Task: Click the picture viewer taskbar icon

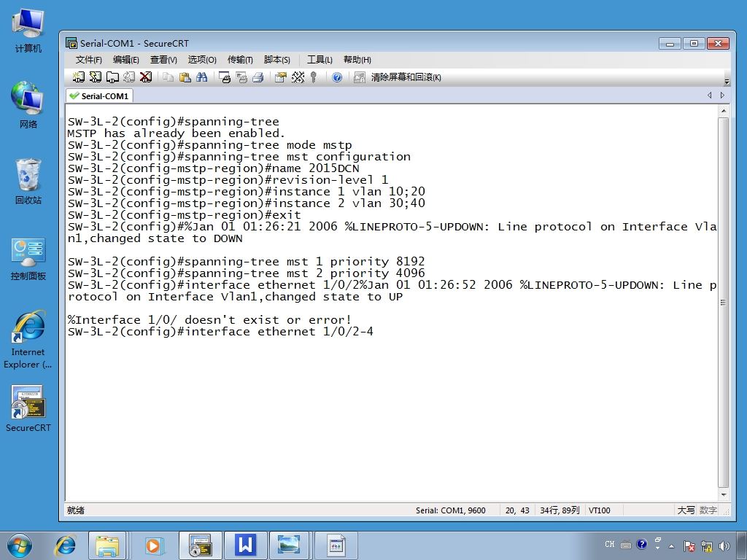Action: point(289,545)
